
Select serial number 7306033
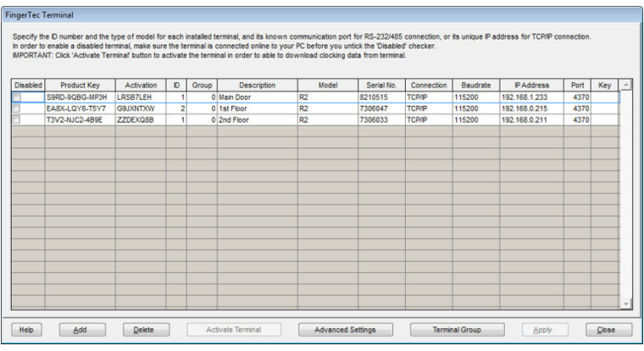tap(381, 120)
